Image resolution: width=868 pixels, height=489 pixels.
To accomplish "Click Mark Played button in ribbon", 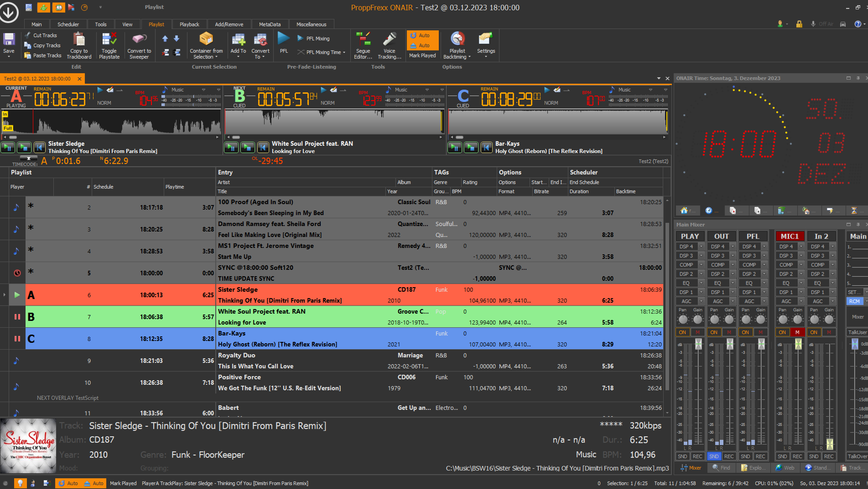I will click(x=422, y=55).
